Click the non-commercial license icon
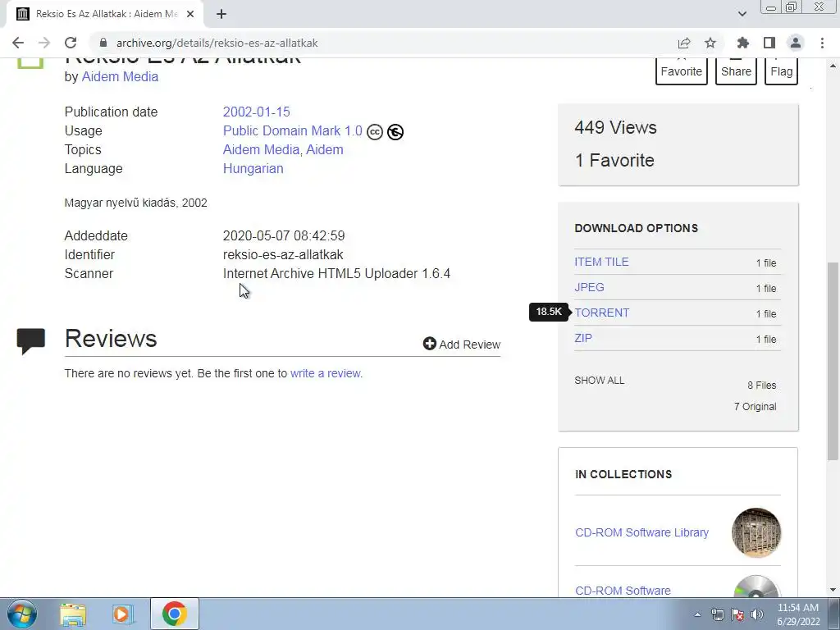Viewport: 840px width, 630px height. point(395,132)
